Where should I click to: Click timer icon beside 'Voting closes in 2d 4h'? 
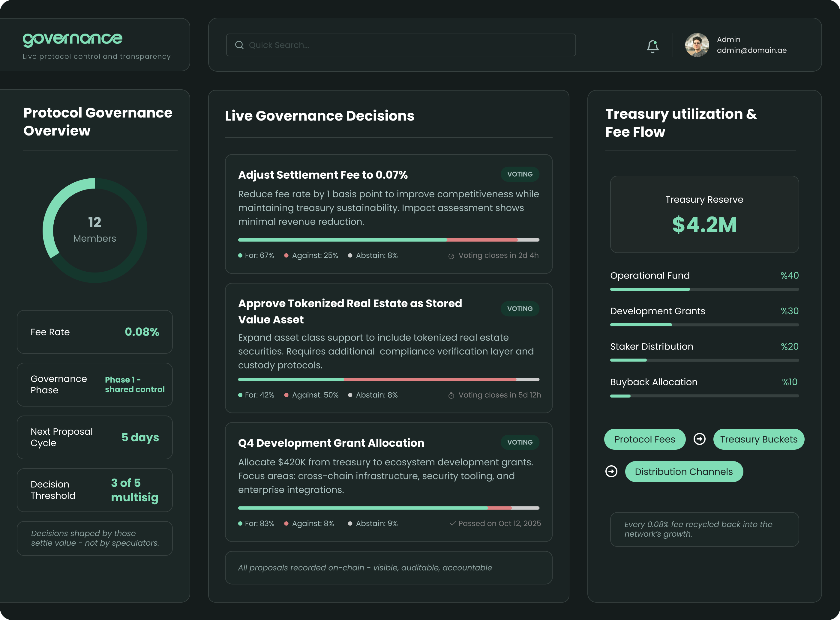(451, 256)
